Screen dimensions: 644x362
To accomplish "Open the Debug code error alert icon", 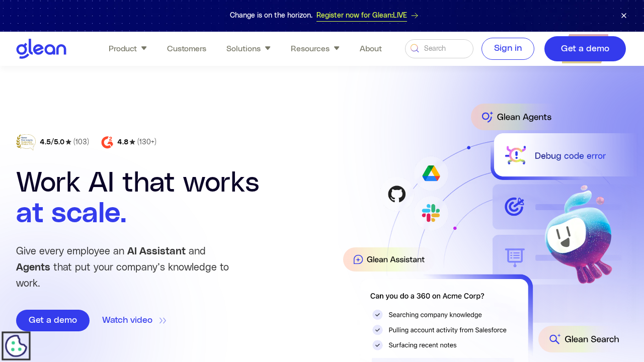I will tap(516, 155).
